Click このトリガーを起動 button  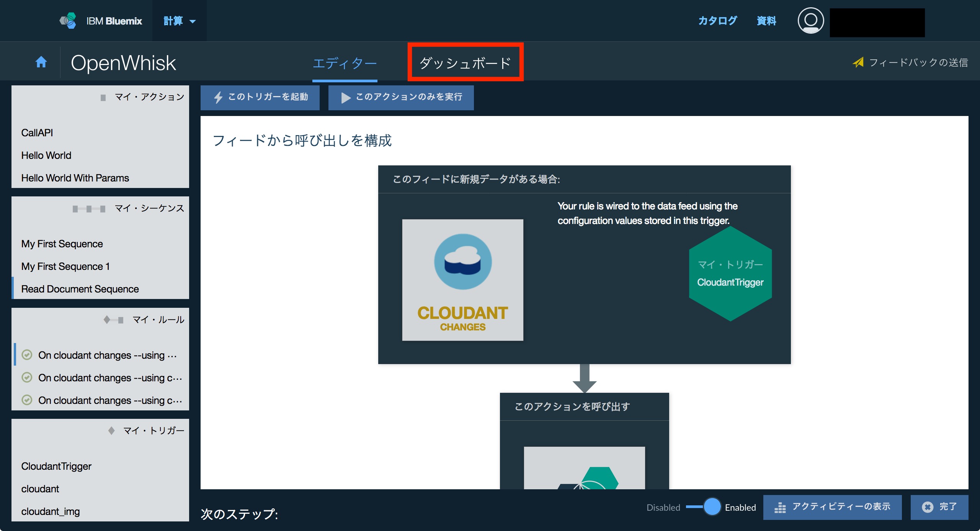click(260, 98)
